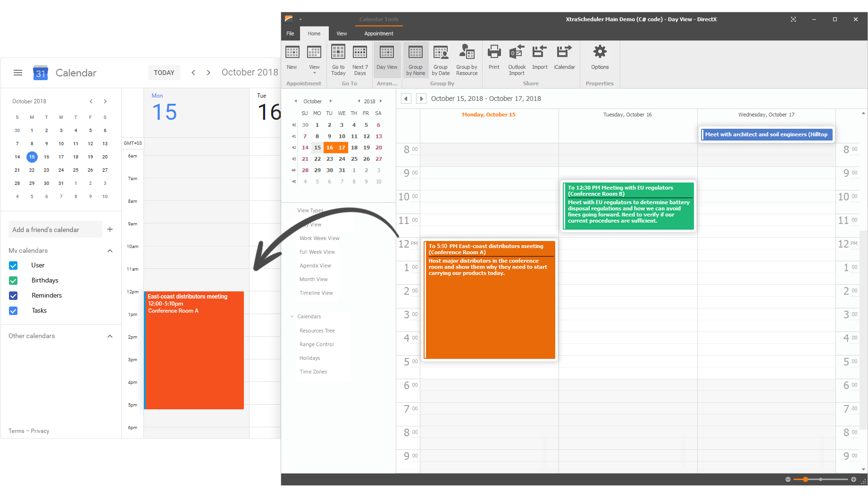868x498 pixels.
Task: Click the zoom in plus icon in status bar
Action: pos(853,480)
